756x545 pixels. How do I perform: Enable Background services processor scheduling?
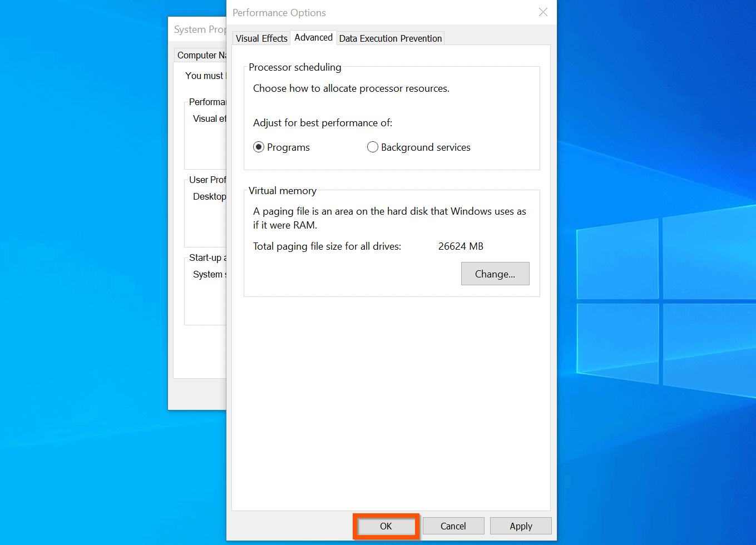[373, 147]
